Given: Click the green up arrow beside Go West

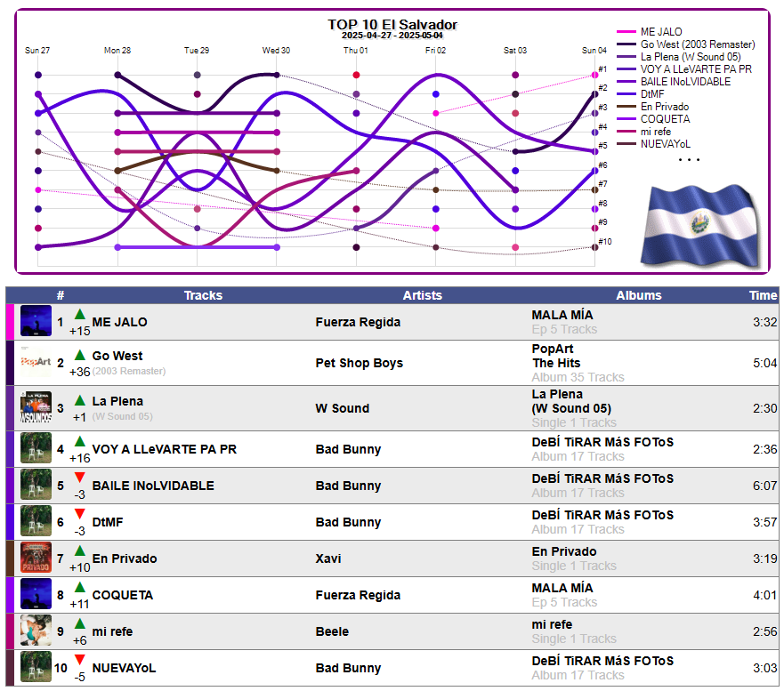Looking at the screenshot, I should coord(79,355).
